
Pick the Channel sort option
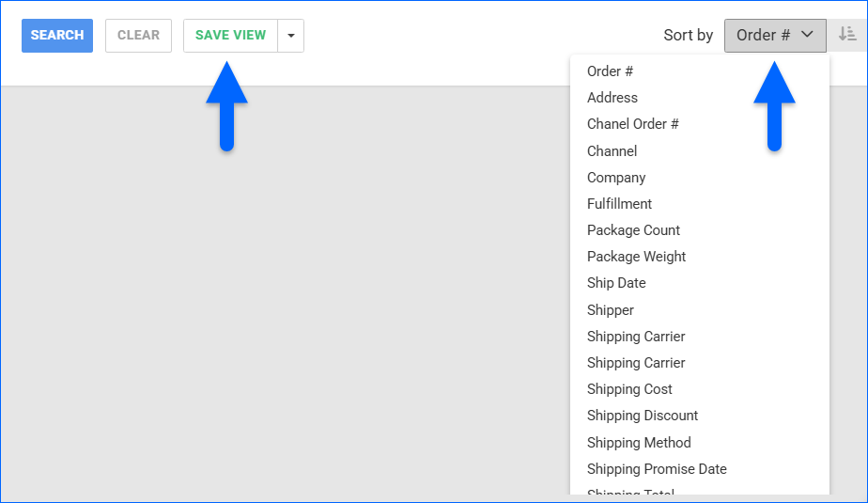point(612,151)
